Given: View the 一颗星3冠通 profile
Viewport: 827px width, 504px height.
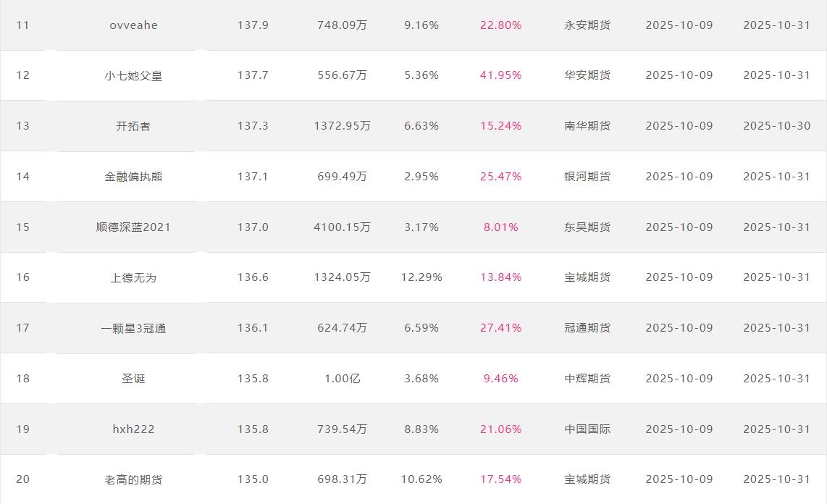Looking at the screenshot, I should (x=133, y=328).
